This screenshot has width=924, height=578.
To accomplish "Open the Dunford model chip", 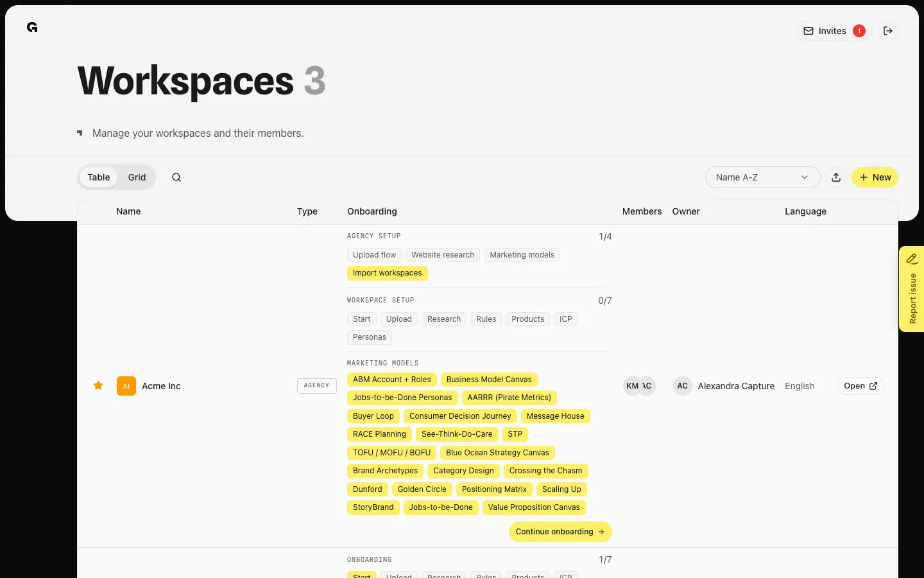I will [x=368, y=489].
